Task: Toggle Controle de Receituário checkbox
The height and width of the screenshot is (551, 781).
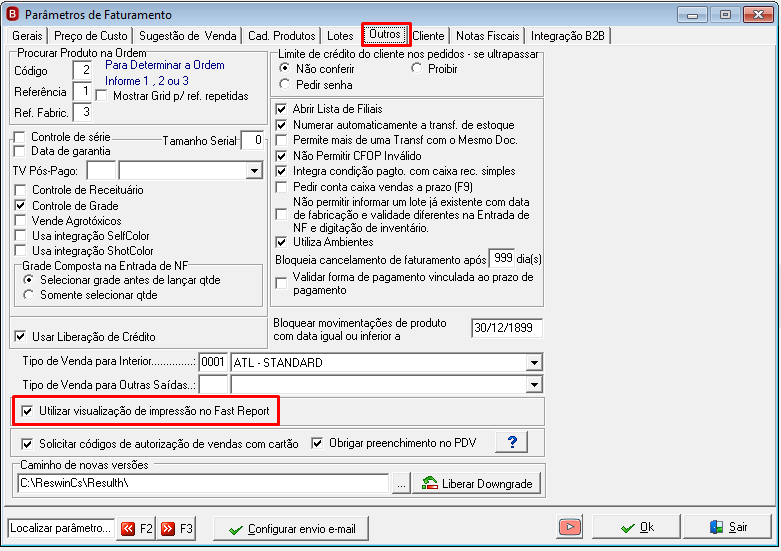Action: 20,190
